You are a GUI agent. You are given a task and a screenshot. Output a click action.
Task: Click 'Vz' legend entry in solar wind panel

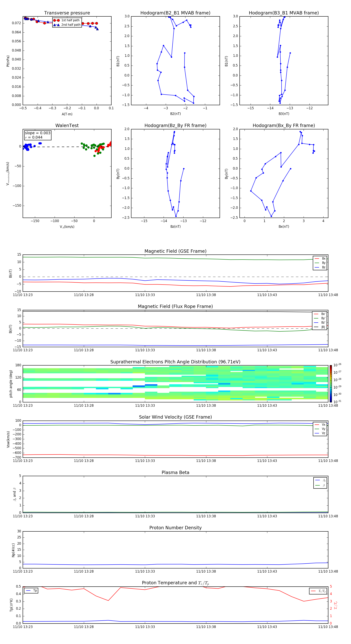pos(320,433)
